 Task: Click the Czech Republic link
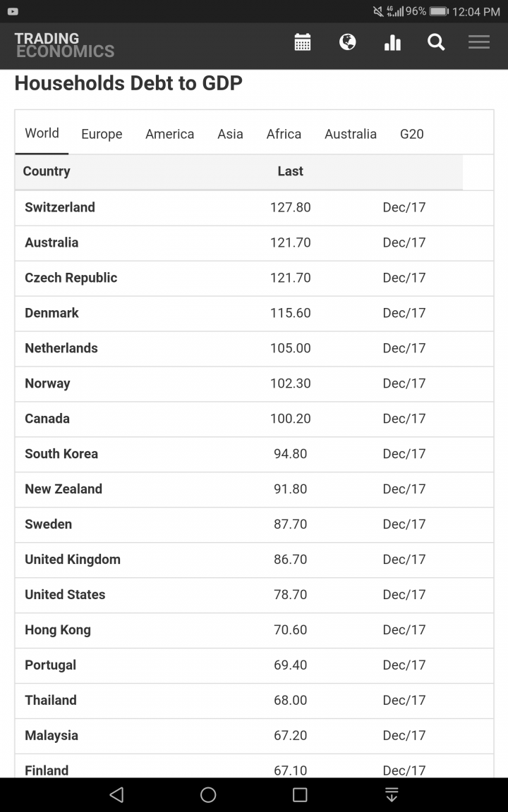(x=71, y=278)
